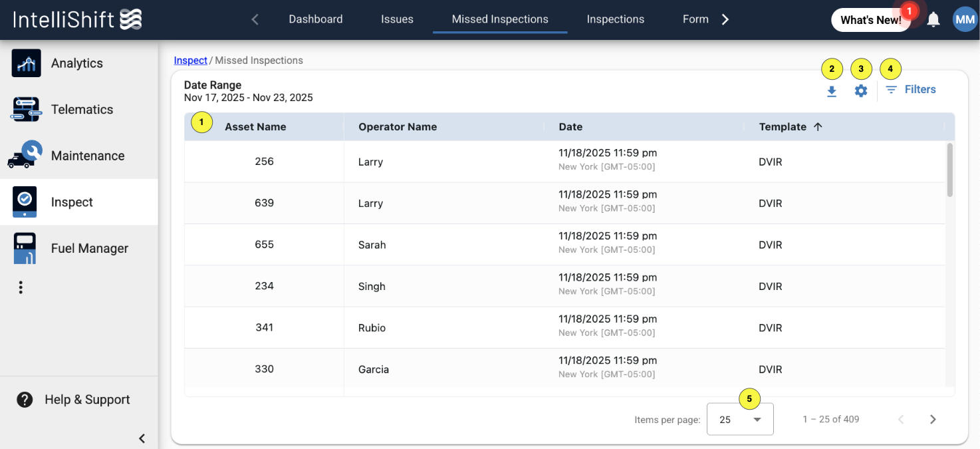Switch to the Form tab

(x=695, y=19)
